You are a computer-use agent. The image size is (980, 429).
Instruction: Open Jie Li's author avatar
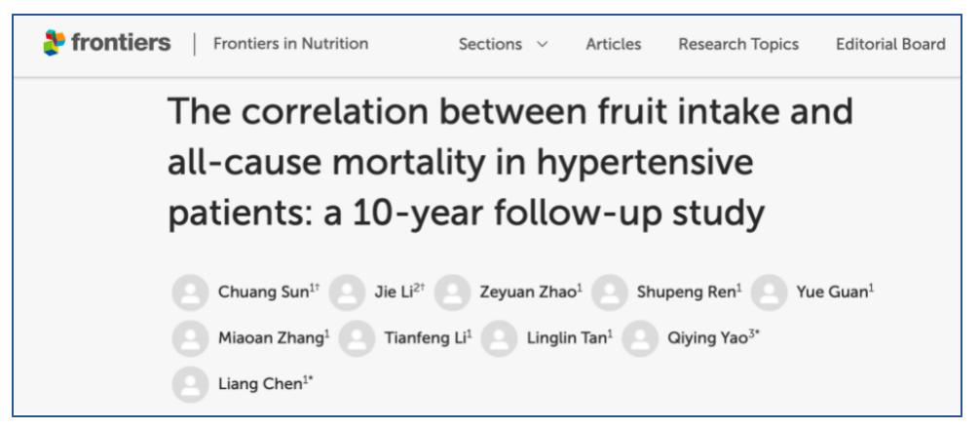347,292
